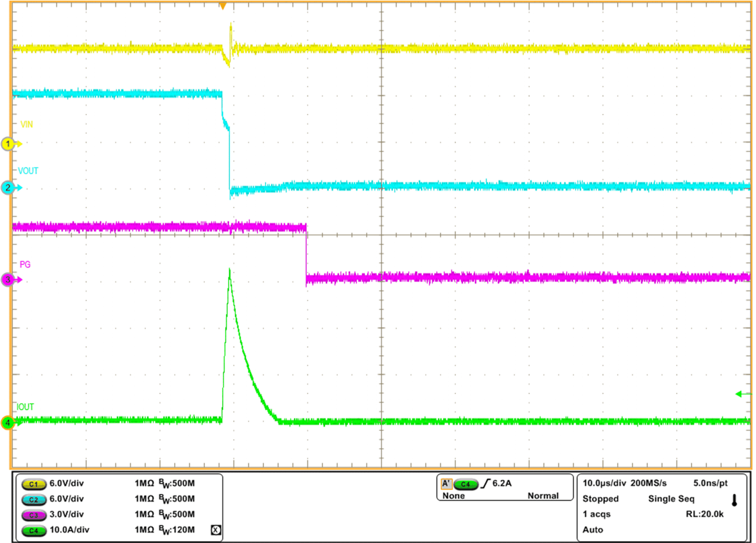Click the C1 6.0V/div scale value

tap(67, 483)
